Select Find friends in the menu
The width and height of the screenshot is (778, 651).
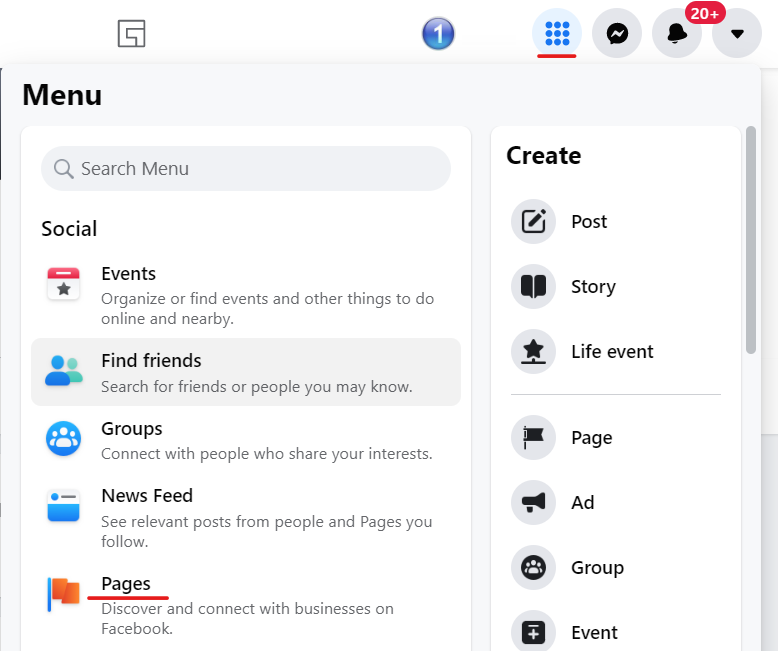click(151, 361)
